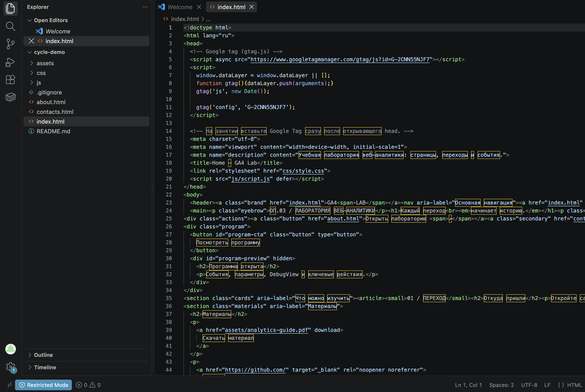Viewport: 585px width, 392px height.
Task: Expand the Timeline panel
Action: tap(86, 367)
